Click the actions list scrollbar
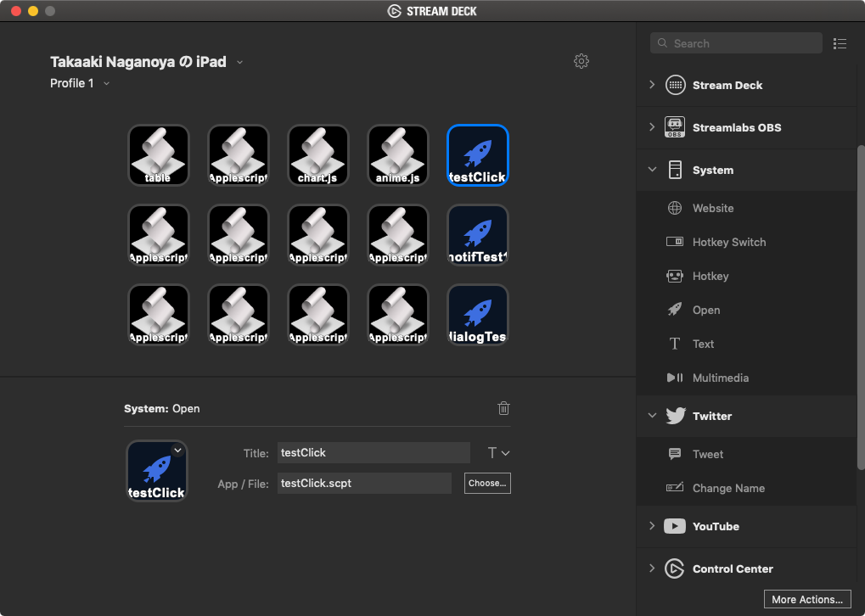 (x=861, y=307)
